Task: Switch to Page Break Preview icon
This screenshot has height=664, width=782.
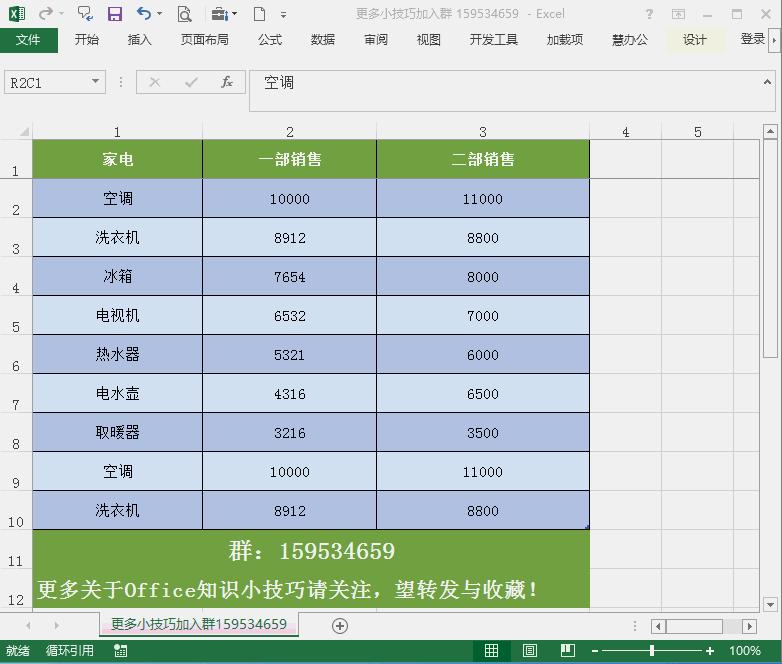Action: [x=568, y=651]
